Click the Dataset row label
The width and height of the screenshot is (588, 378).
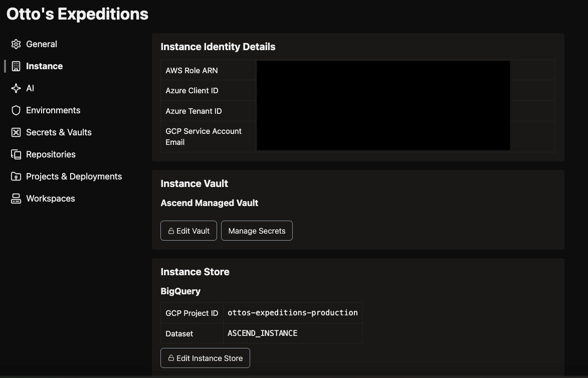click(179, 334)
